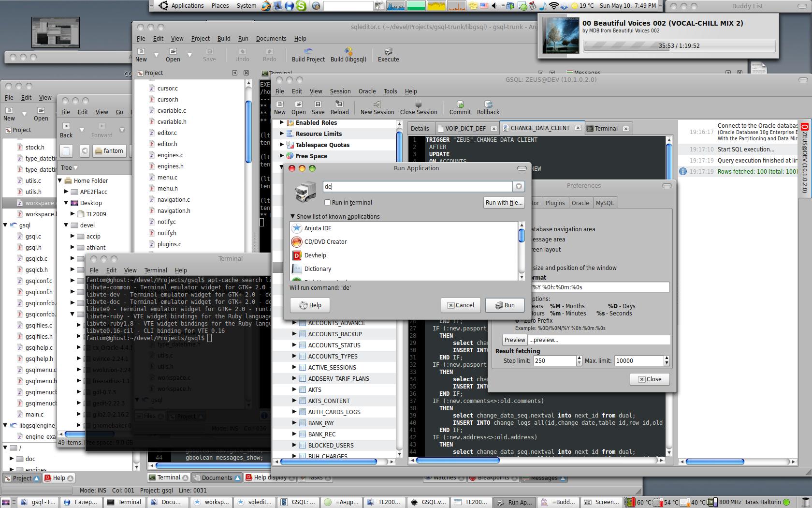Click fantom location button in file browser
The width and height of the screenshot is (812, 508).
pos(109,151)
